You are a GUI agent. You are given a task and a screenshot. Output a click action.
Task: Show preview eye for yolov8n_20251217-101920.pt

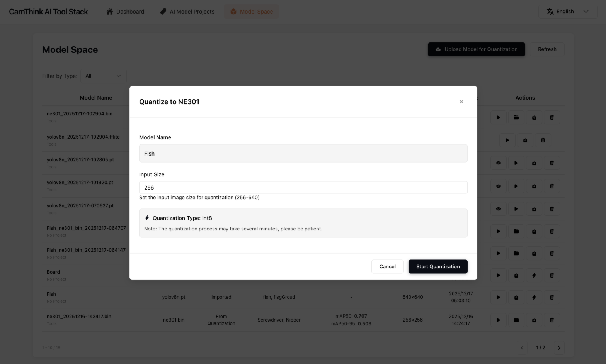tap(498, 186)
